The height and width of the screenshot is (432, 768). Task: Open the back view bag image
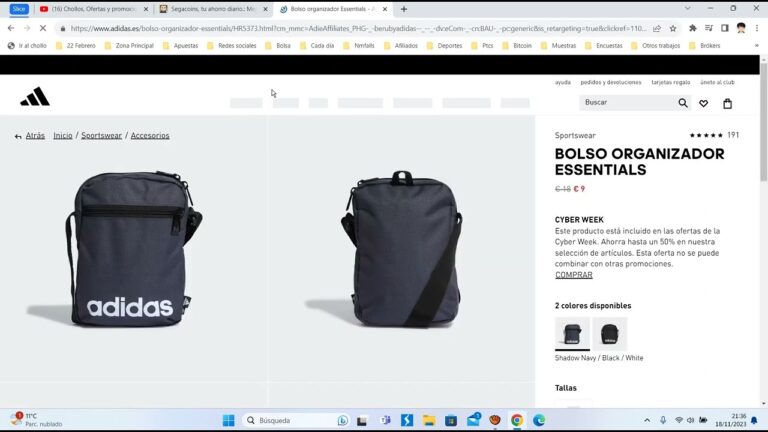[402, 249]
